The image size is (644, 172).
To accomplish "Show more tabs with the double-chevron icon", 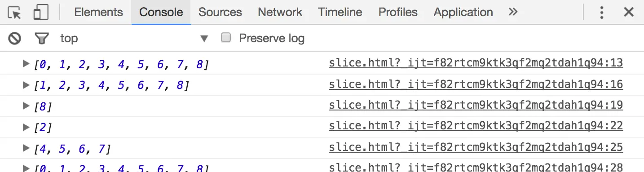I will (513, 12).
